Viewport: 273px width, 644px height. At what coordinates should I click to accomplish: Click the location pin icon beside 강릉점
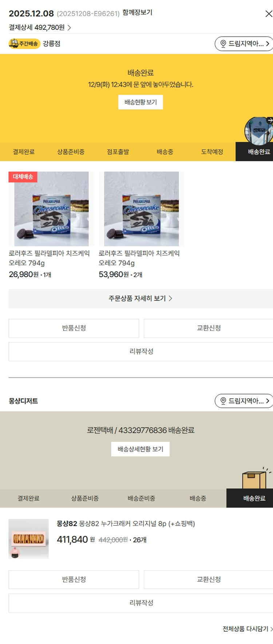coord(223,44)
